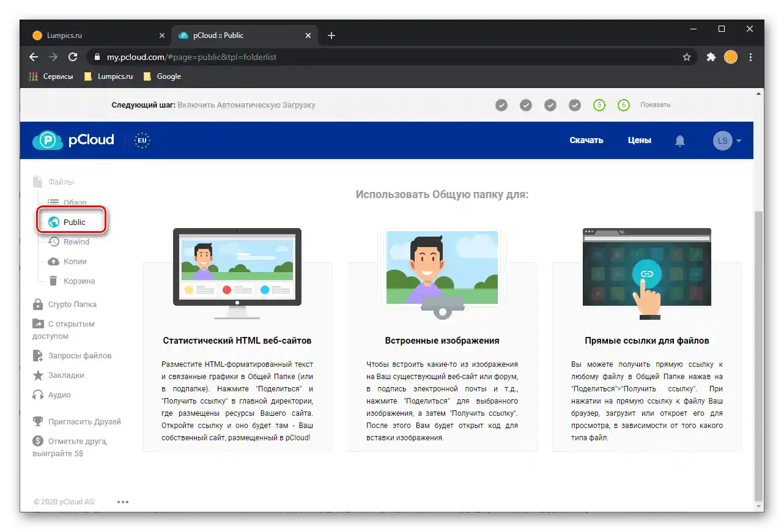Open Цены pricing page

(x=639, y=141)
